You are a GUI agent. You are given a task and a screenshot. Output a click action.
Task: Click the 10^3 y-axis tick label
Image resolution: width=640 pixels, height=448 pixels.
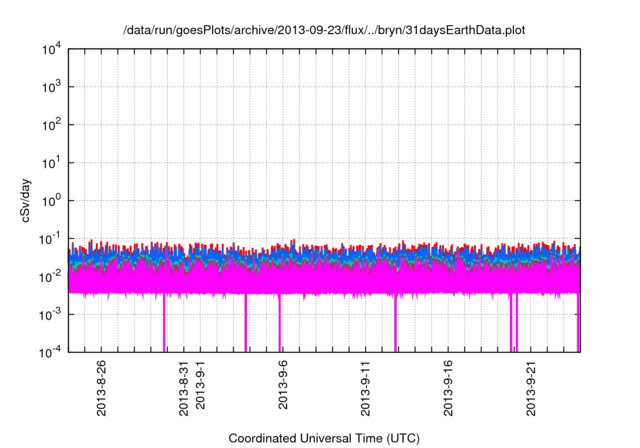pos(51,87)
